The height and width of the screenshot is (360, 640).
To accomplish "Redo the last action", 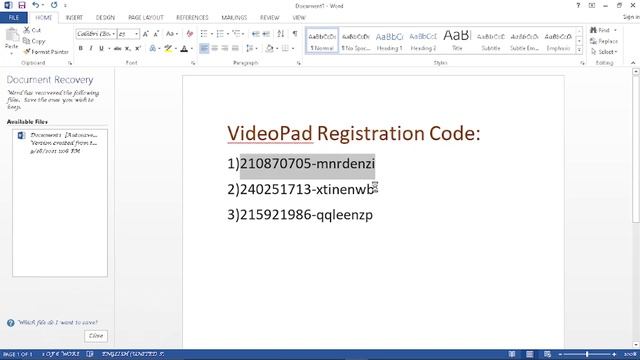I will click(54, 5).
